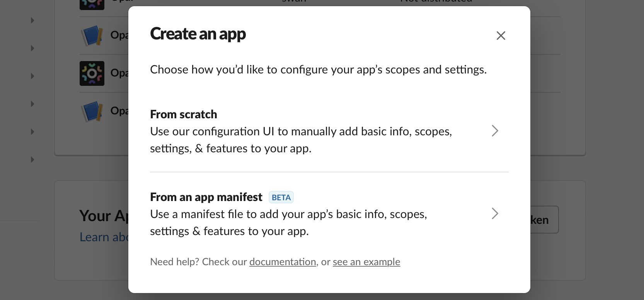Click the BETA badge label
644x300 pixels.
tap(281, 198)
